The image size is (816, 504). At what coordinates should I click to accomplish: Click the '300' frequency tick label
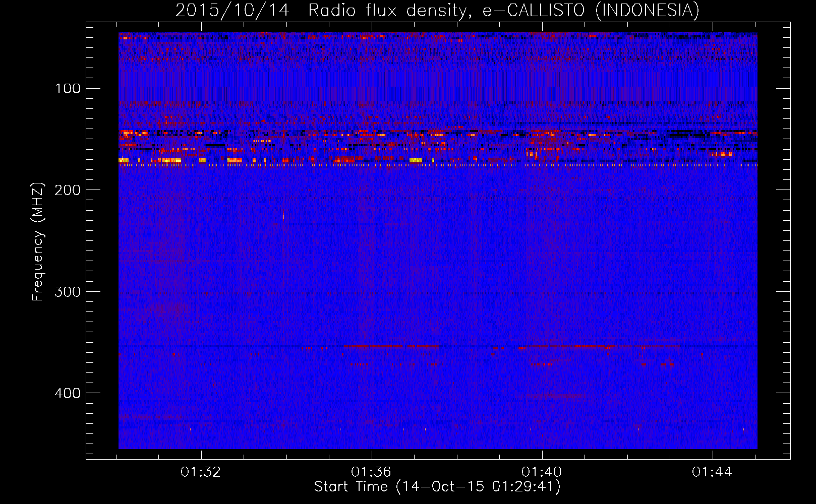coord(68,292)
